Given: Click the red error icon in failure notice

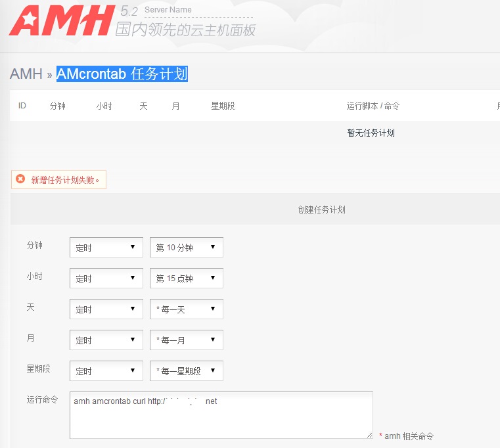Looking at the screenshot, I should [20, 179].
